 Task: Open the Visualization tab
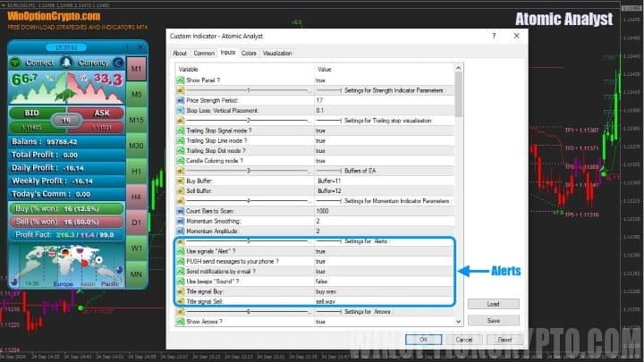click(x=277, y=53)
